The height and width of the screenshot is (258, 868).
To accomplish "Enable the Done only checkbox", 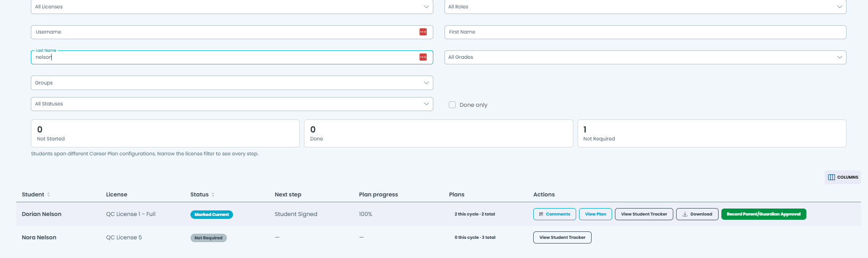I will tap(452, 105).
